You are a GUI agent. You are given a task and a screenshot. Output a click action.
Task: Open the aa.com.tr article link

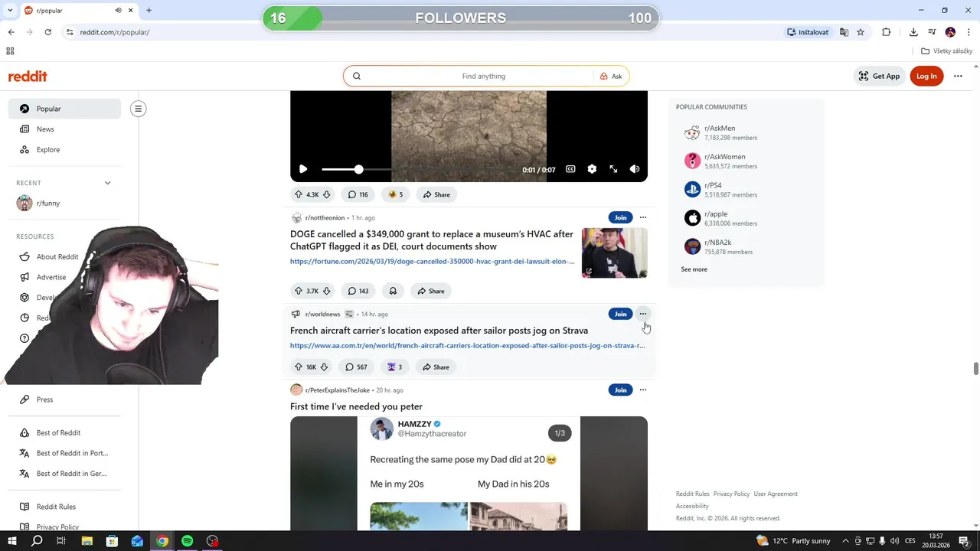(467, 345)
